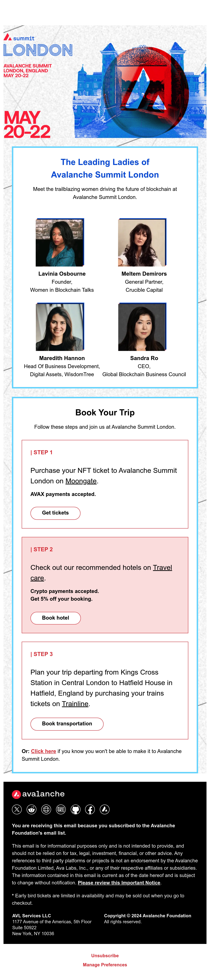Click the 'Click here' decline link

point(43,751)
